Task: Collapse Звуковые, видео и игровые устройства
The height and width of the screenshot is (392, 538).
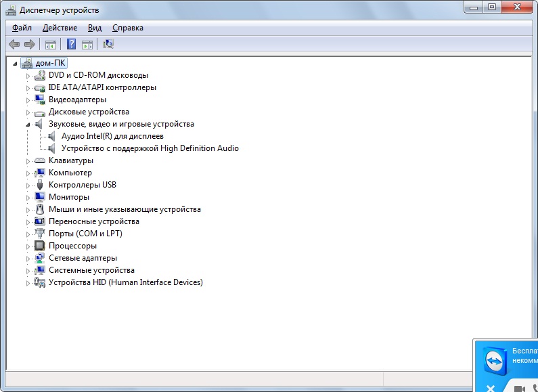Action: pos(28,125)
